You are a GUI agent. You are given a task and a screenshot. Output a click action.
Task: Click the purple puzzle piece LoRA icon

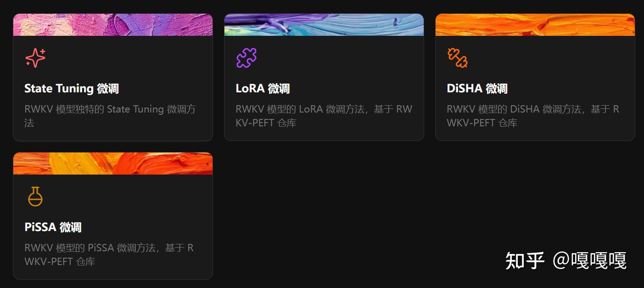tap(246, 58)
